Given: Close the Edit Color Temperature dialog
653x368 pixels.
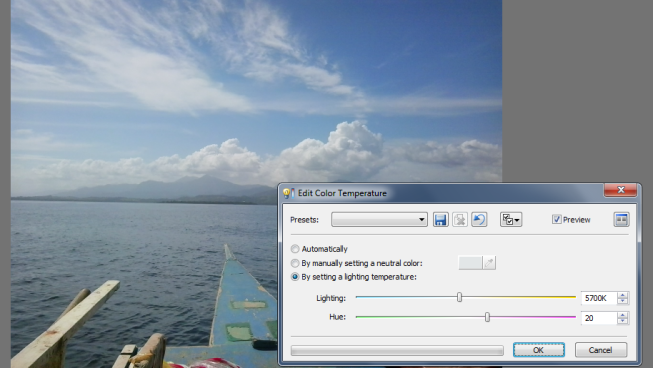Looking at the screenshot, I should pos(621,190).
